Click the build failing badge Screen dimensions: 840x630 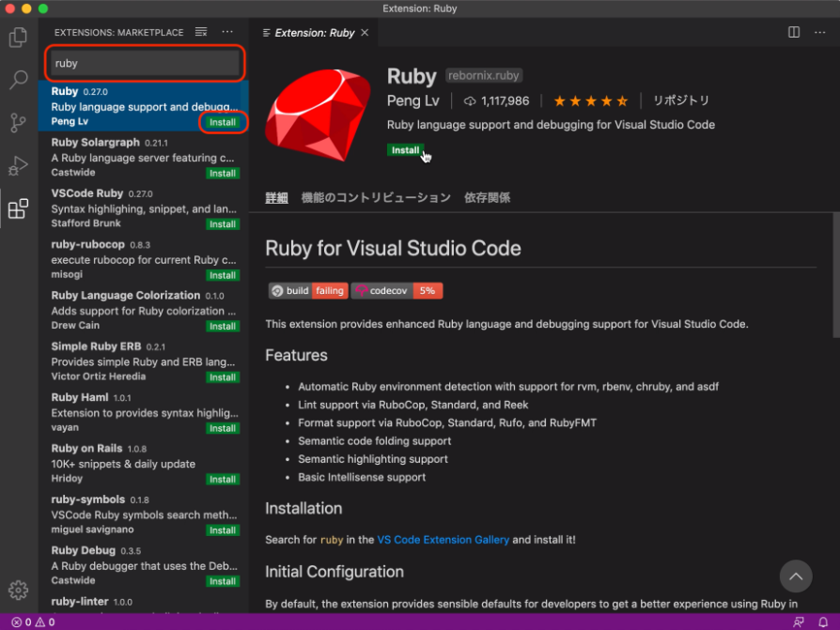[x=308, y=291]
